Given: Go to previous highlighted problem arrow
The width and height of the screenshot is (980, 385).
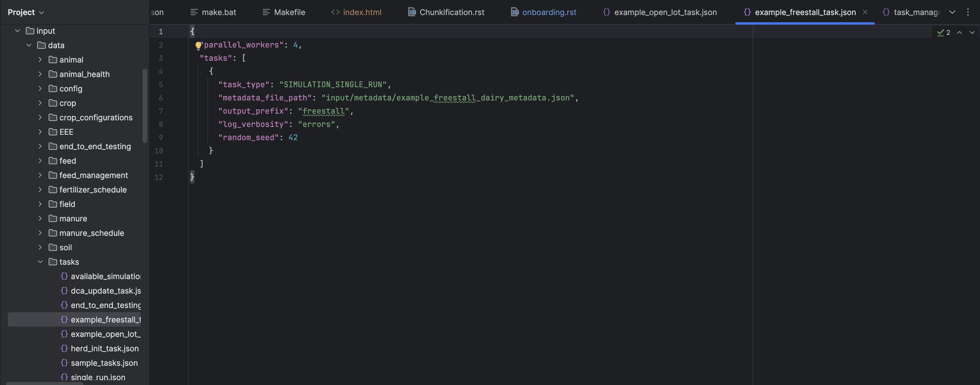Looking at the screenshot, I should point(960,33).
